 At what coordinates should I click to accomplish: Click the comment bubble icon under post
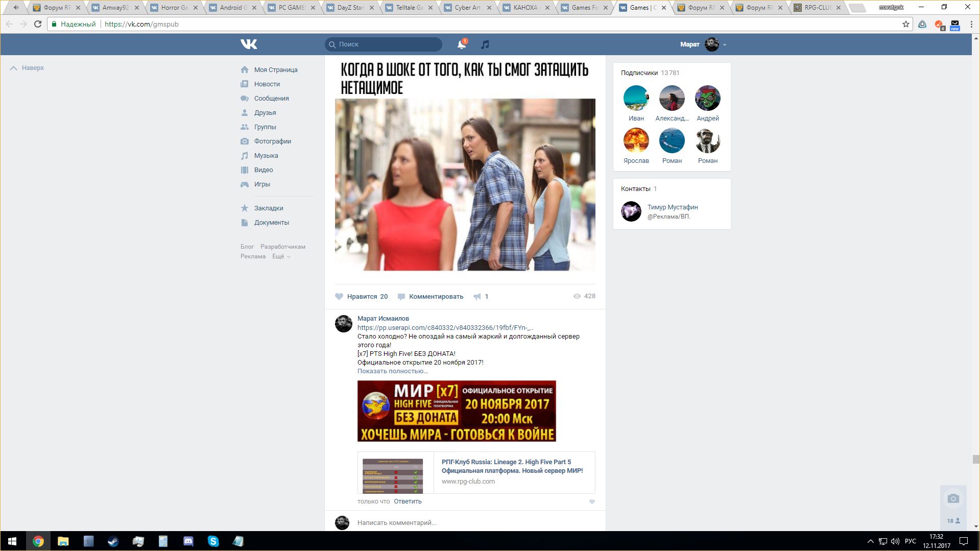[401, 297]
